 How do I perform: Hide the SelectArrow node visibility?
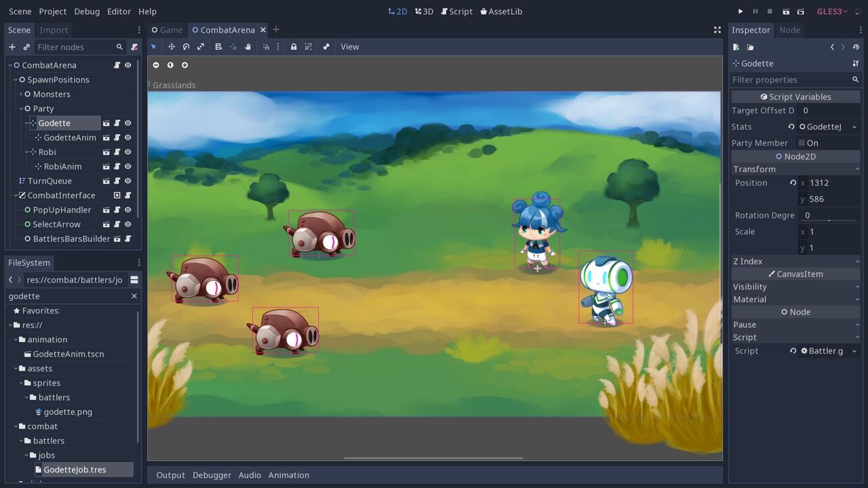[x=128, y=224]
